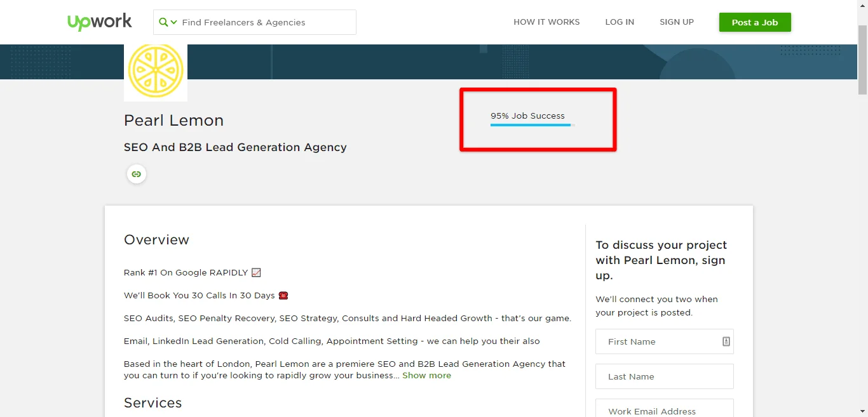The width and height of the screenshot is (868, 417).
Task: Open the SIGN UP link
Action: [x=677, y=22]
